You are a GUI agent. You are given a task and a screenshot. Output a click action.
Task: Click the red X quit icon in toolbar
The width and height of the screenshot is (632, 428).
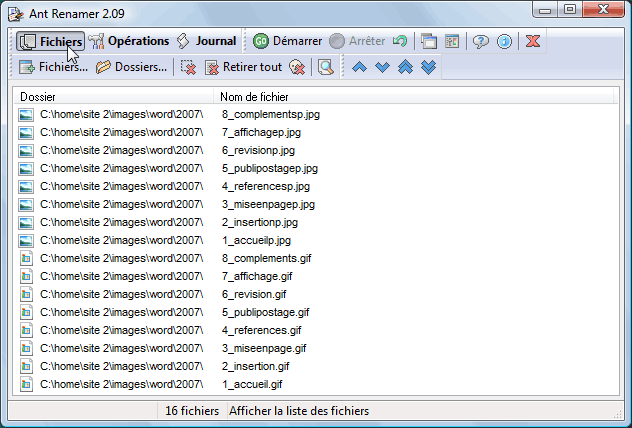tap(534, 42)
